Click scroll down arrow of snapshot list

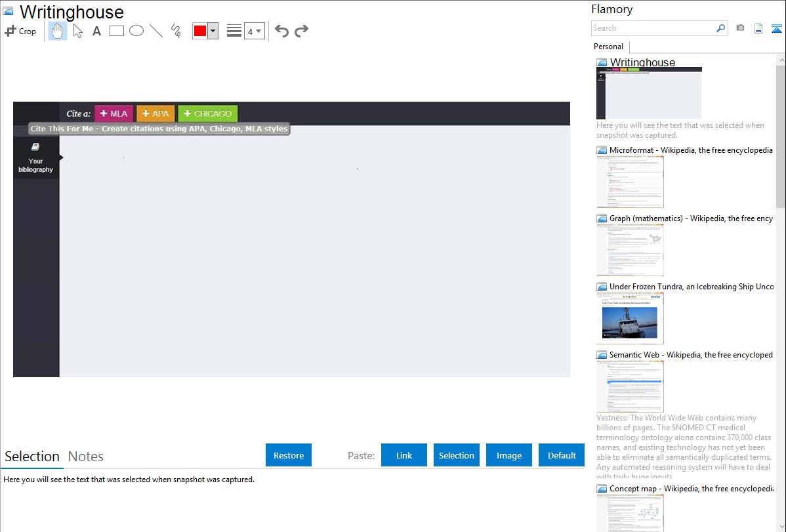tap(781, 526)
